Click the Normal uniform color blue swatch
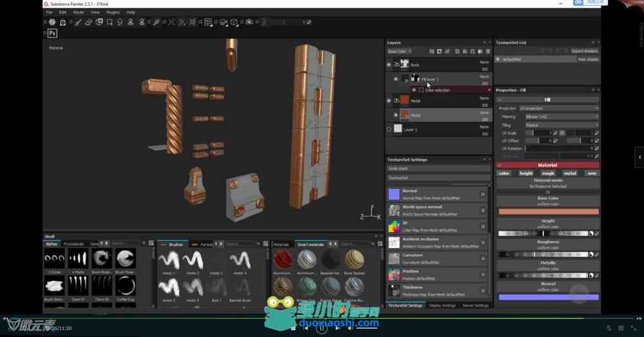Viewport: 644px width, 337px height. coord(548,296)
